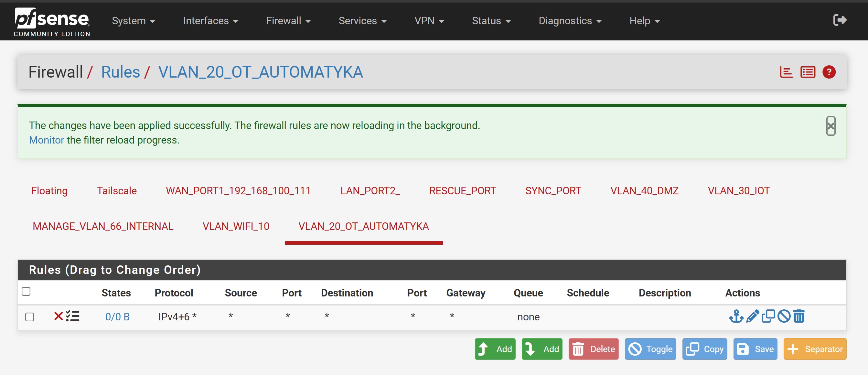Open the MANAGE_VLAN_66_INTERNAL tab
This screenshot has height=375, width=868.
pyautogui.click(x=103, y=226)
